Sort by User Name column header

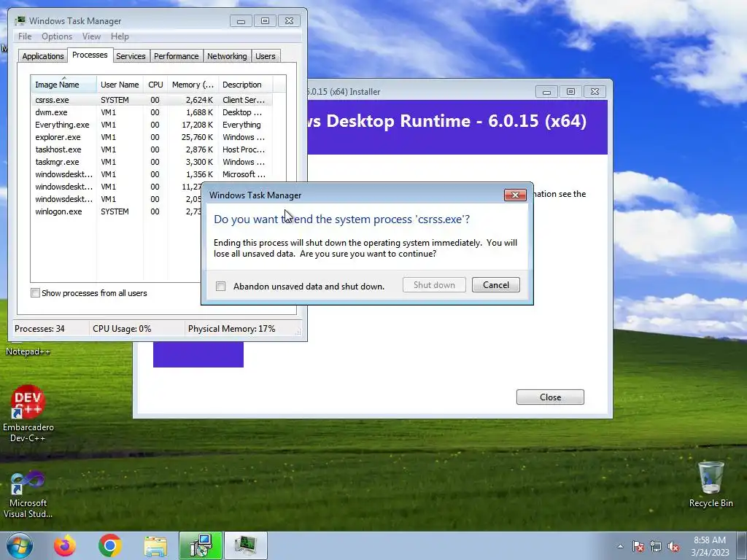pyautogui.click(x=120, y=85)
